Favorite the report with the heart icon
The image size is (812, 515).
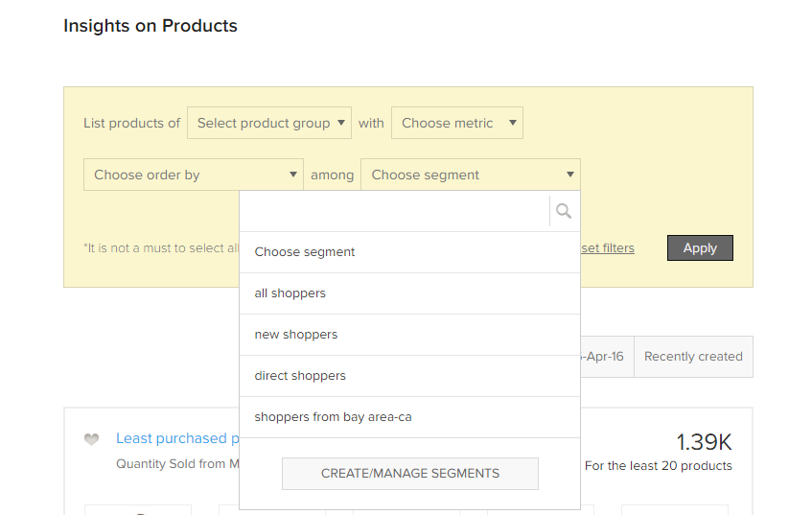coord(91,439)
